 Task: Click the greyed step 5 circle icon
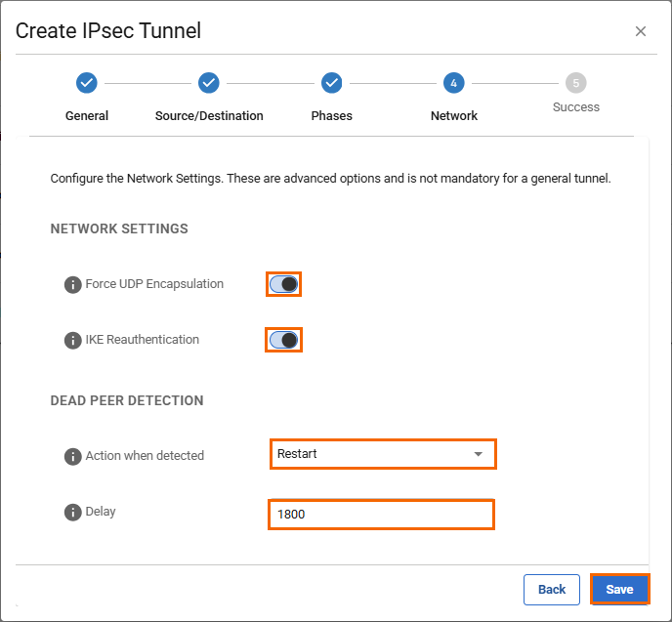(x=576, y=83)
